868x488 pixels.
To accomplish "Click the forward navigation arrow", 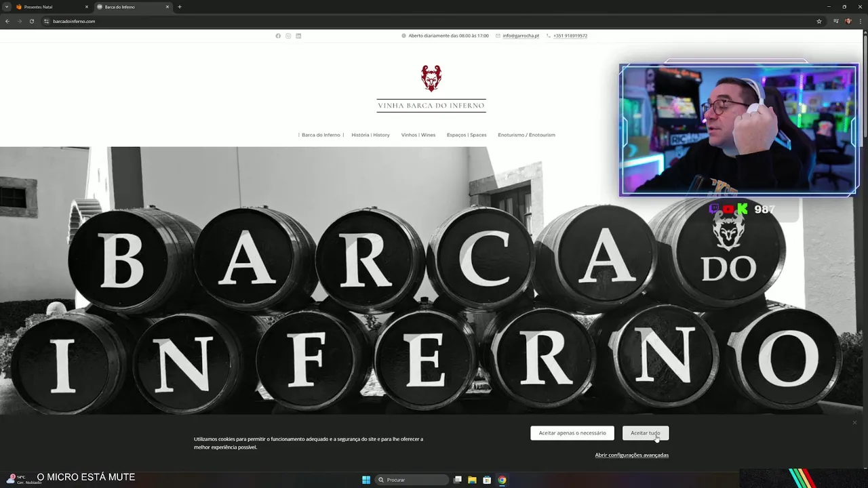I will point(19,21).
